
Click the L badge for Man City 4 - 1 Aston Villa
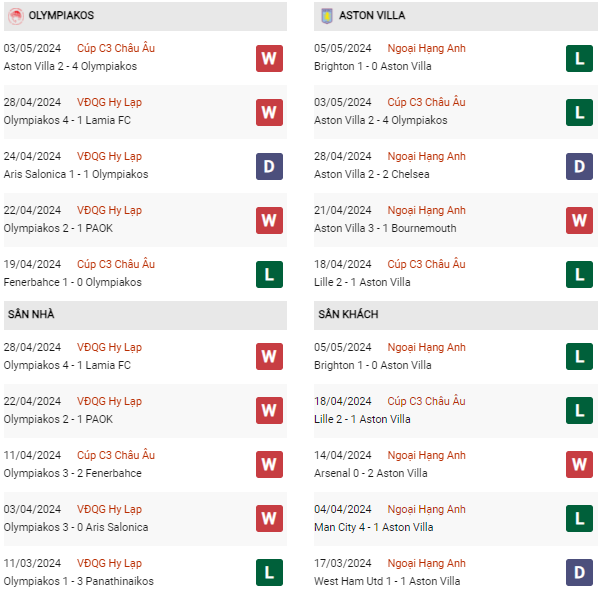pyautogui.click(x=579, y=519)
